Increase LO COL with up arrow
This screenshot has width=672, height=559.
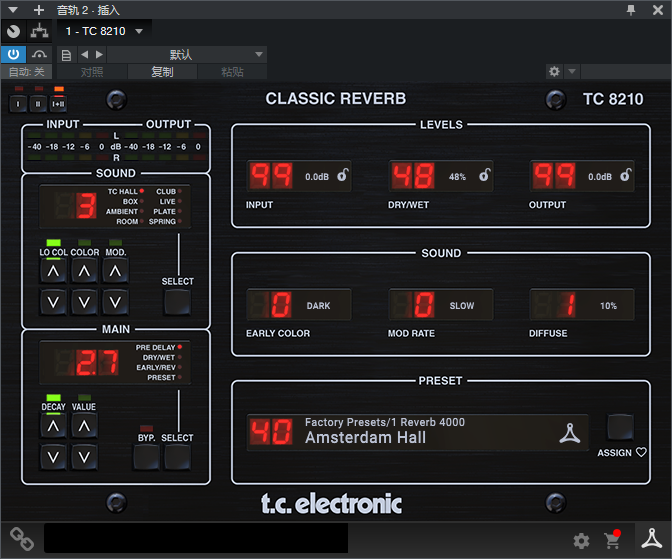coord(53,271)
